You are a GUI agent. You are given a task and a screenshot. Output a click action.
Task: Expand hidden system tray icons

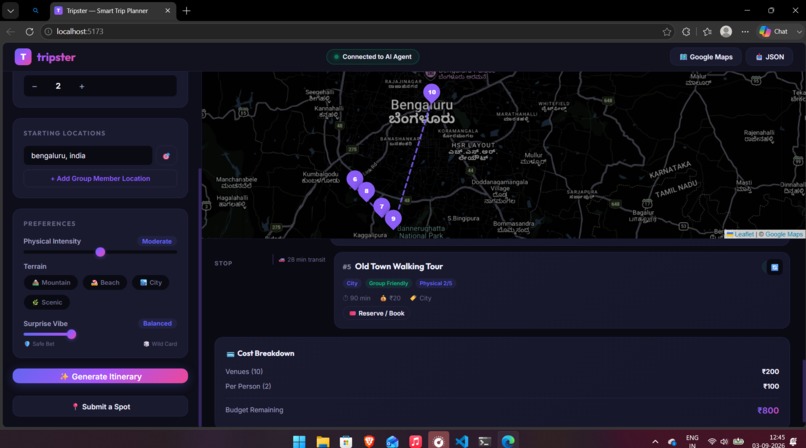[655, 441]
